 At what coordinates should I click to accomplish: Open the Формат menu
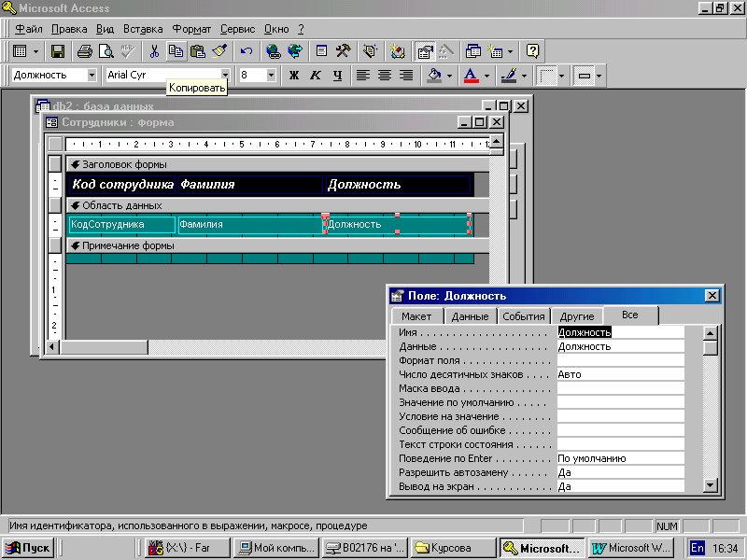191,29
